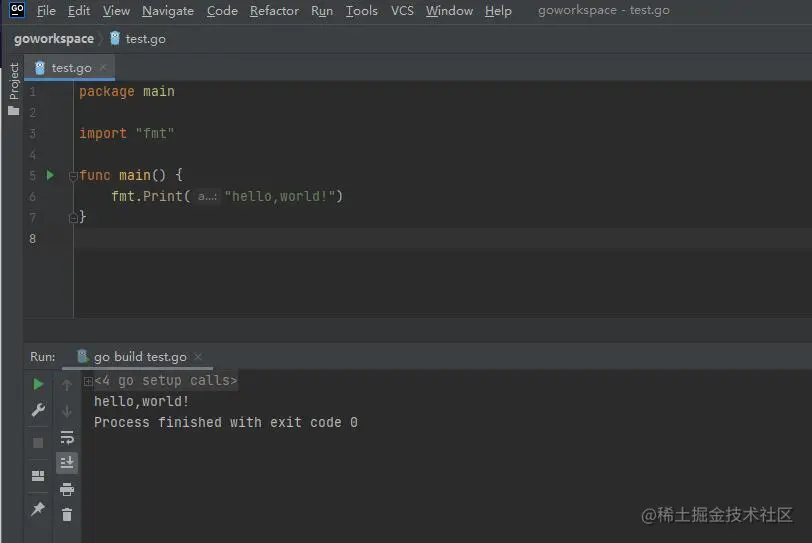Click closing brace fold marker on line 7

click(x=73, y=217)
